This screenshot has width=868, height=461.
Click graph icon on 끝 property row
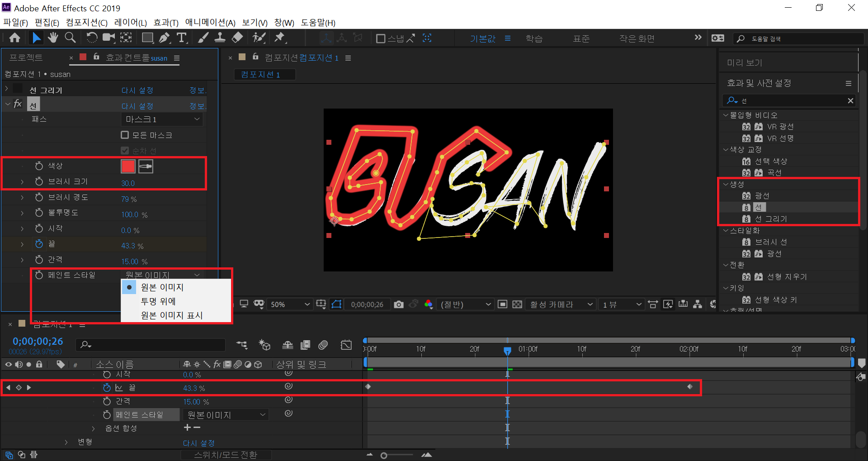click(119, 388)
